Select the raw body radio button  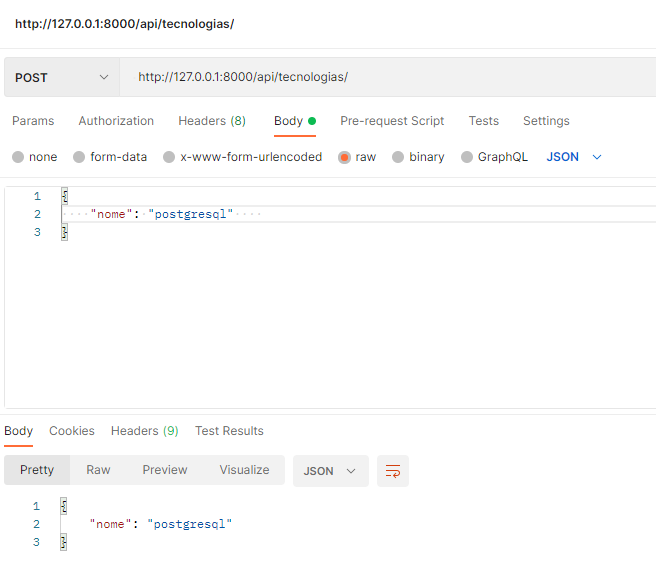click(x=344, y=157)
